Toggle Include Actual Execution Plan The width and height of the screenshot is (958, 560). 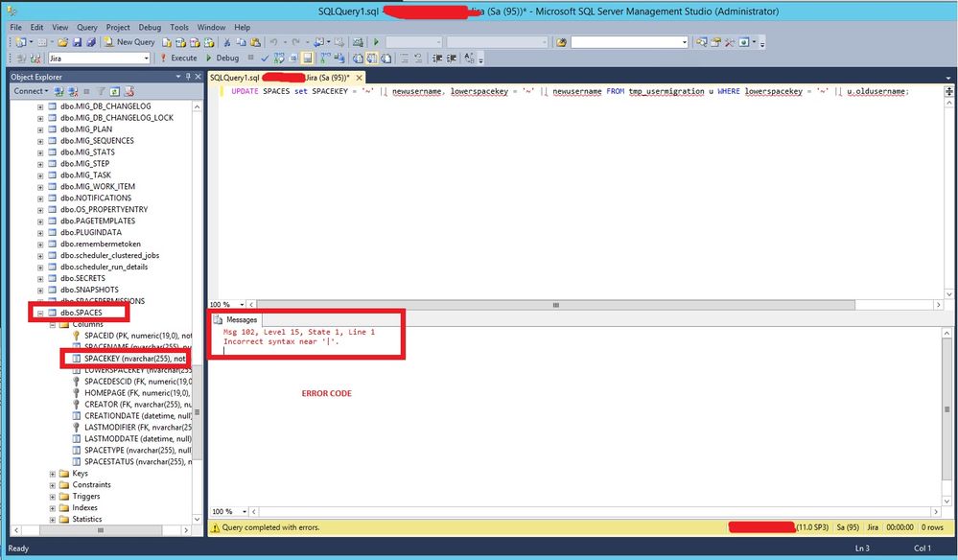coord(325,58)
